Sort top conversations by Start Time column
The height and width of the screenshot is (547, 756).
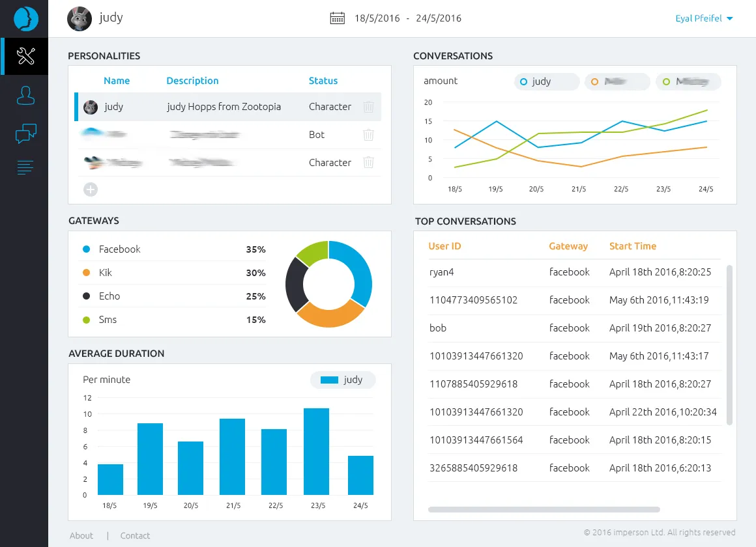coord(632,246)
